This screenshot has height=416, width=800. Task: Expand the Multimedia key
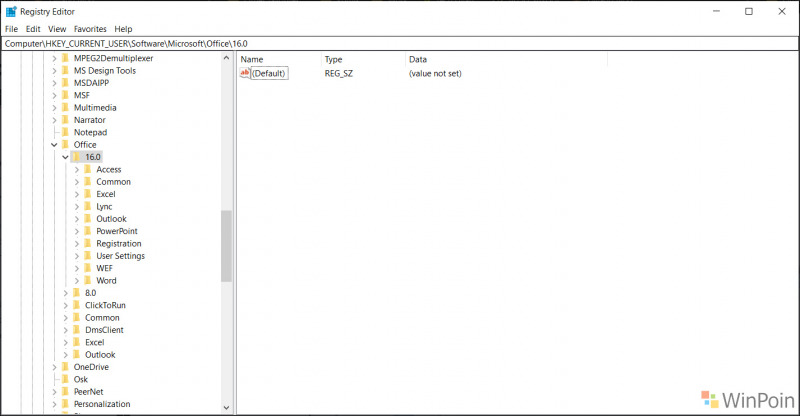54,108
